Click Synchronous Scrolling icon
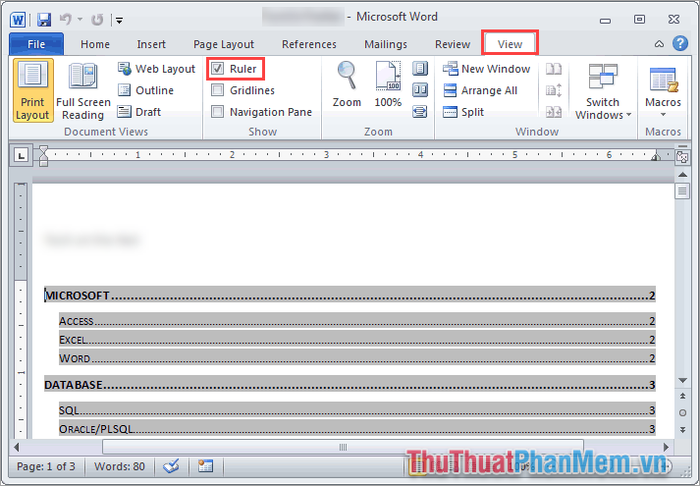The height and width of the screenshot is (486, 700). (x=554, y=90)
